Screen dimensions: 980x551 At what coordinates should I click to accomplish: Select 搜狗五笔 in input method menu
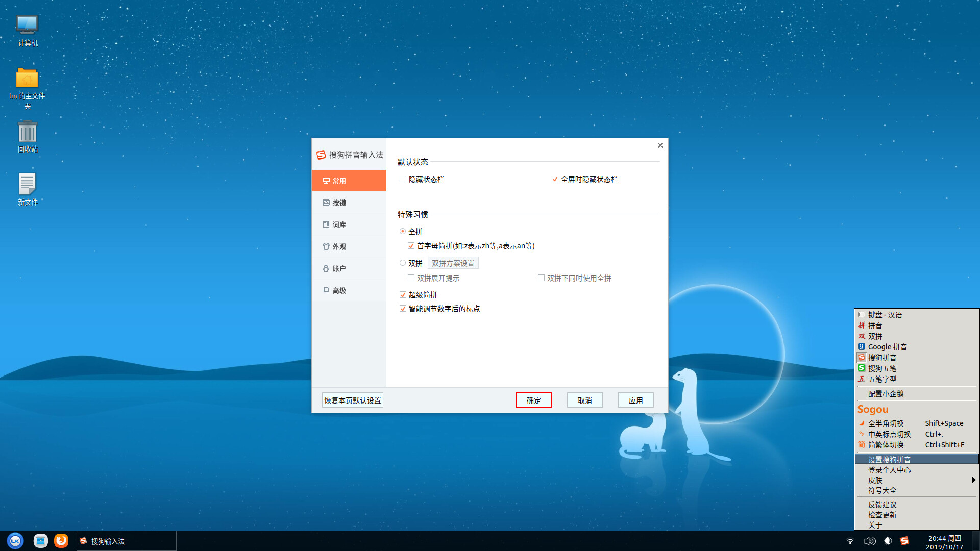click(882, 368)
